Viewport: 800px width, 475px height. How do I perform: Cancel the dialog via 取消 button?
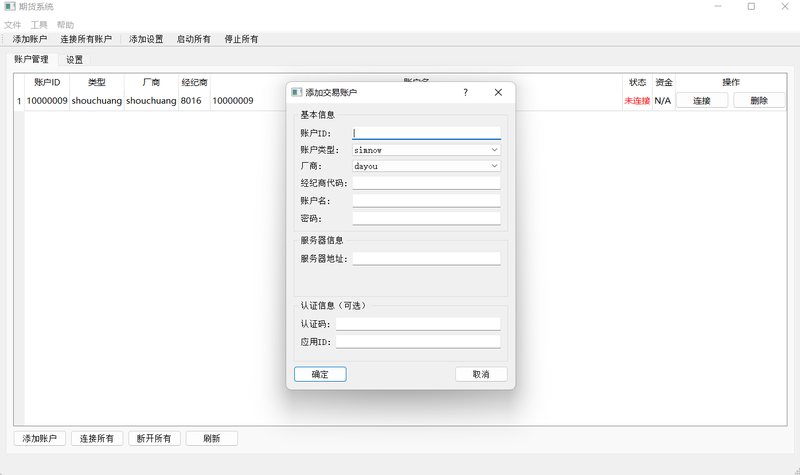(x=481, y=374)
